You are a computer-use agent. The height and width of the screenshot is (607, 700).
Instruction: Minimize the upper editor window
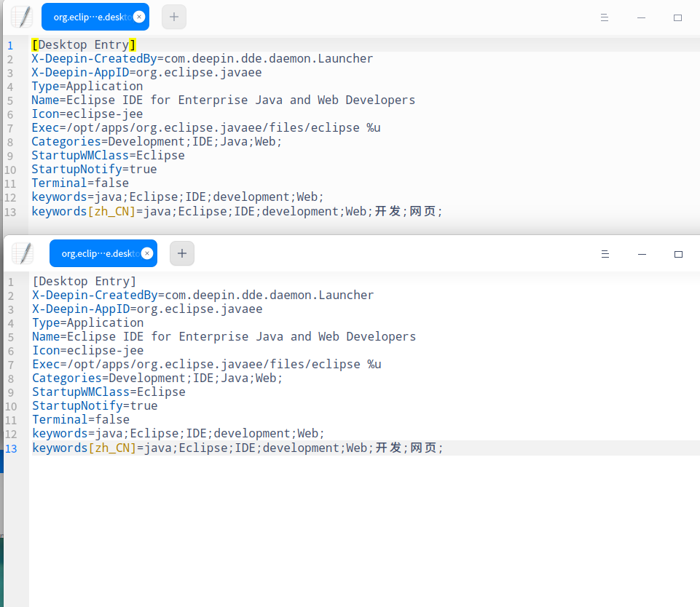(x=641, y=17)
